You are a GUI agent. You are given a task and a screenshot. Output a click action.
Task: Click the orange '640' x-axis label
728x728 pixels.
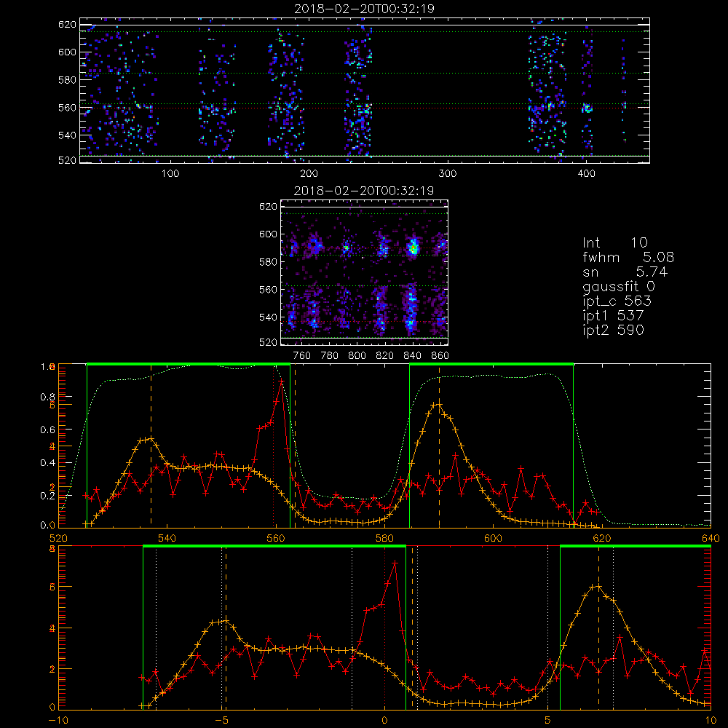tap(711, 539)
